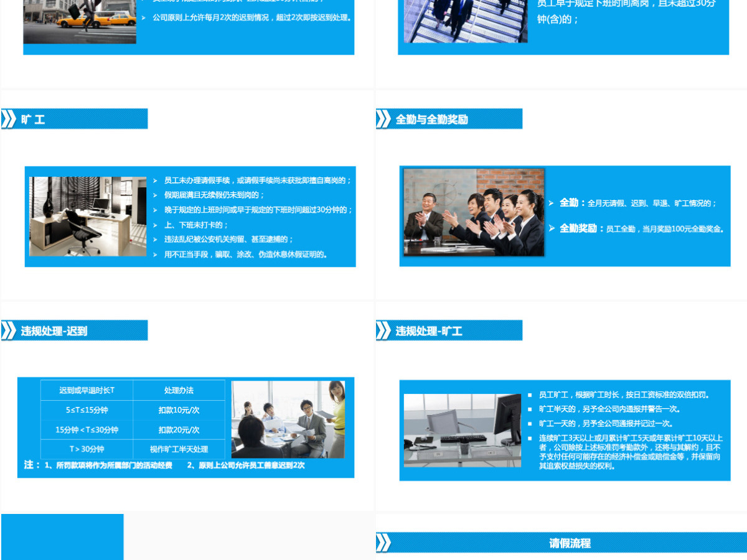Click table cell T＞30分钟

click(87, 449)
